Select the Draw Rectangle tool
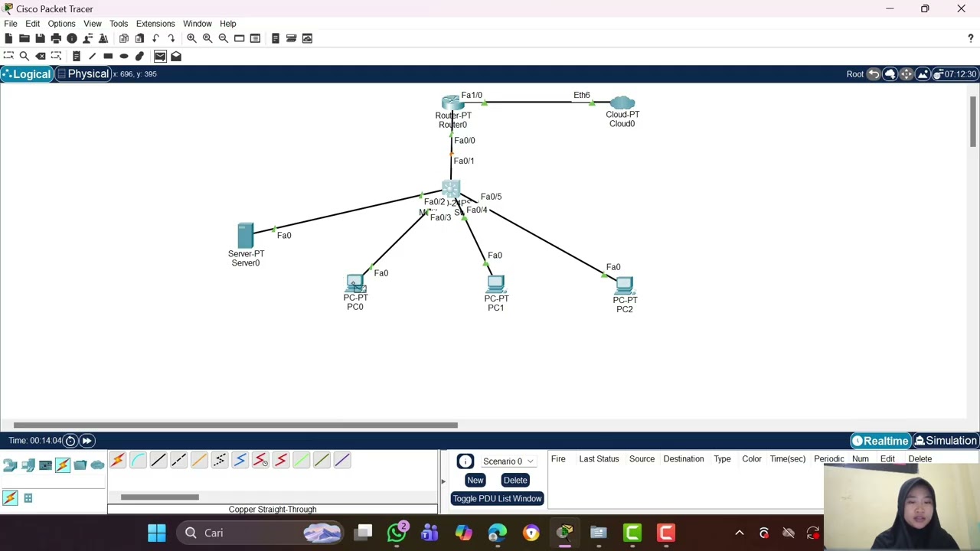Screen dimensions: 980x551 tap(108, 56)
